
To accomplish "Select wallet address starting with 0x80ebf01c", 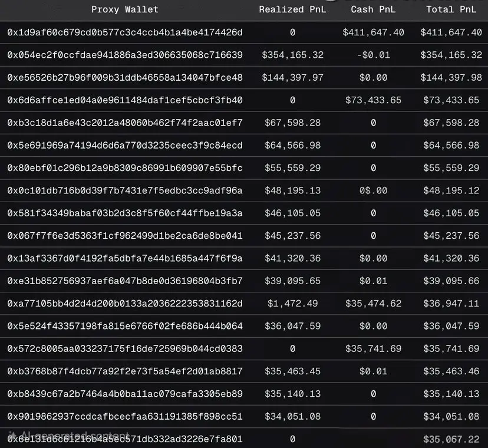I will point(125,168).
